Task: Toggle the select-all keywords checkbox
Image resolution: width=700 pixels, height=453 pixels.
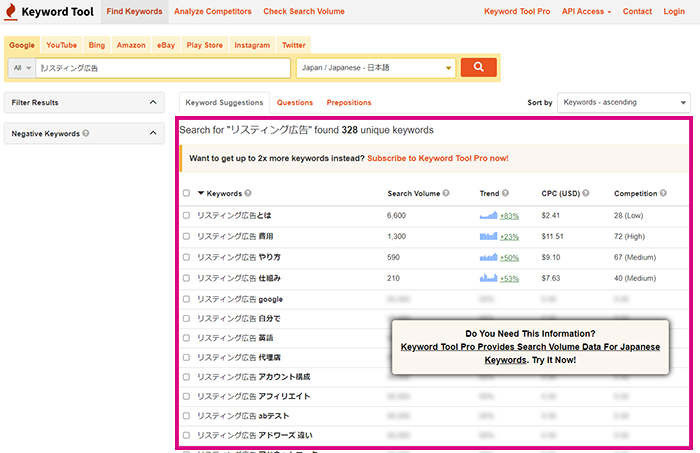Action: [186, 193]
